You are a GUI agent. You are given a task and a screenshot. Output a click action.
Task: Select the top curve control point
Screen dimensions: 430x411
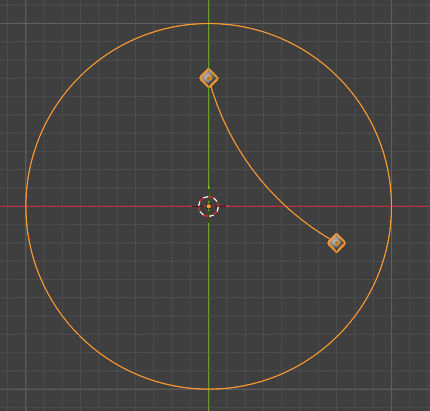click(209, 78)
